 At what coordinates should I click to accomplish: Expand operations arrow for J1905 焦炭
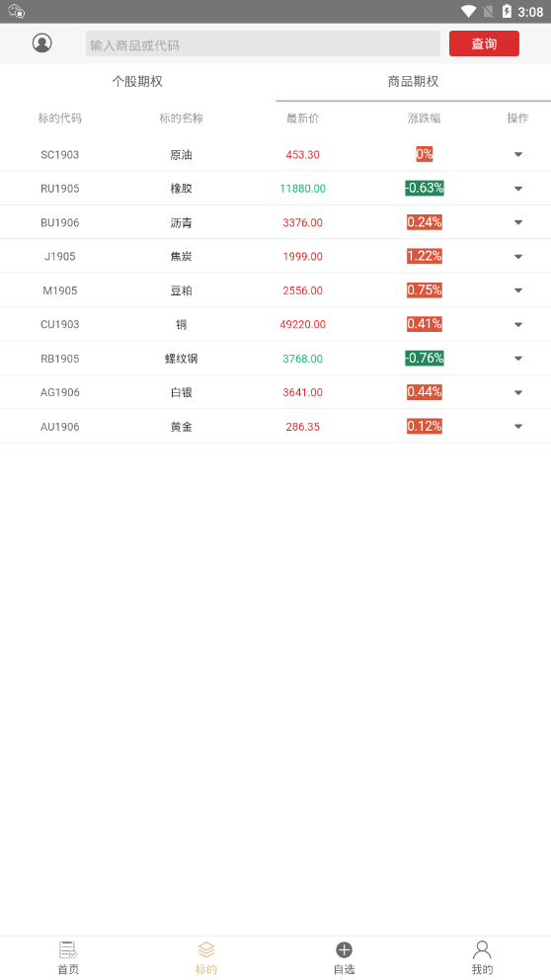click(x=517, y=256)
